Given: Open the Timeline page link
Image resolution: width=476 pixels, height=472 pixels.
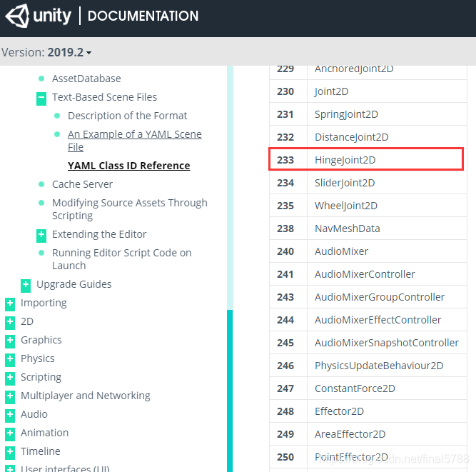Looking at the screenshot, I should (x=40, y=451).
